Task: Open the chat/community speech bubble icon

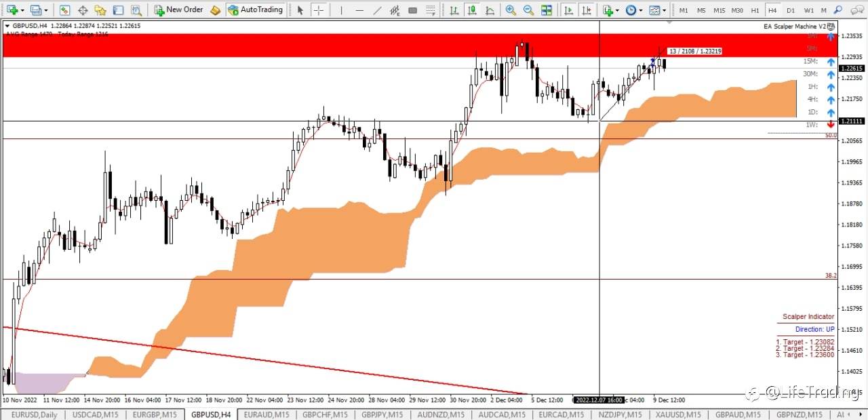Action: (859, 10)
